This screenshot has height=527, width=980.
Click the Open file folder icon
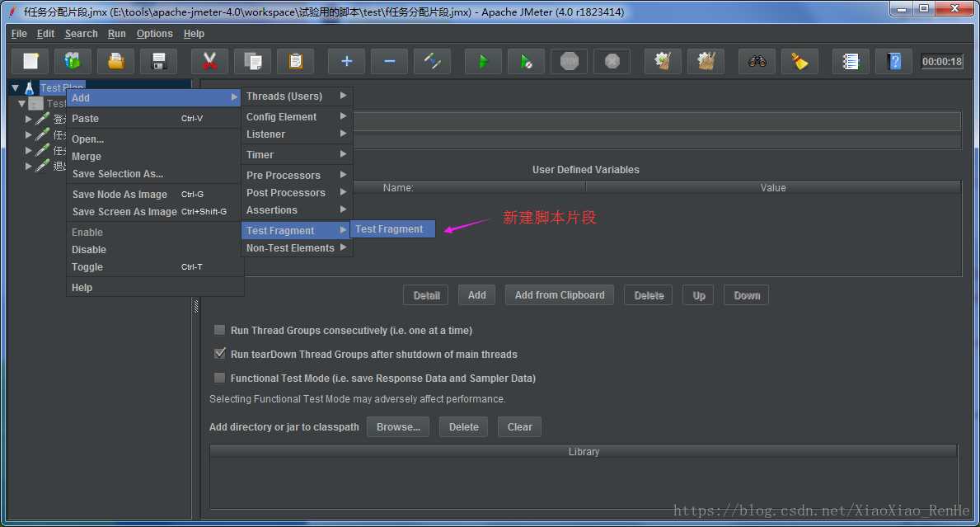(x=115, y=61)
